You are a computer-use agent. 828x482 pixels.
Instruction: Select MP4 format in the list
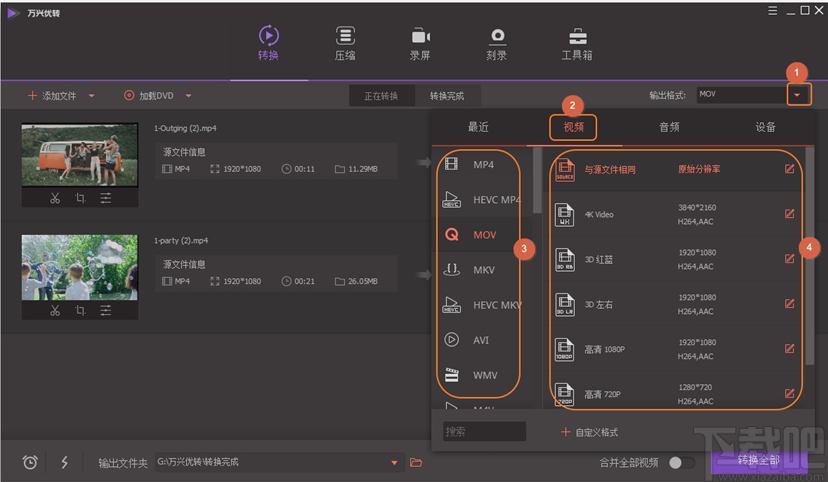click(482, 165)
